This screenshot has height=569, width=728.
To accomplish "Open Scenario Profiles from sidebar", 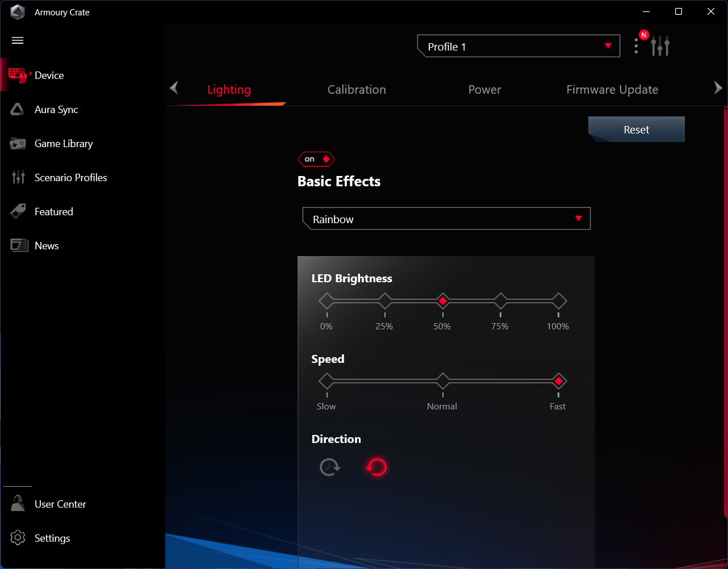I will pyautogui.click(x=71, y=178).
